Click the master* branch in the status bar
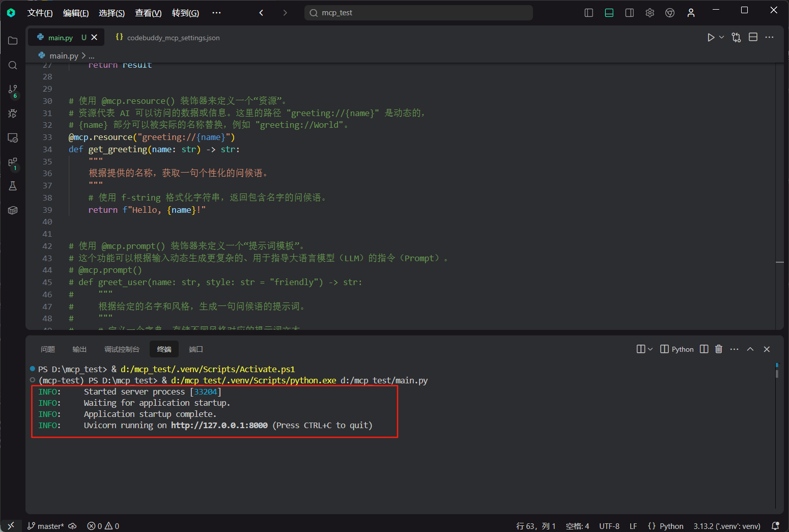The image size is (789, 532). [46, 526]
